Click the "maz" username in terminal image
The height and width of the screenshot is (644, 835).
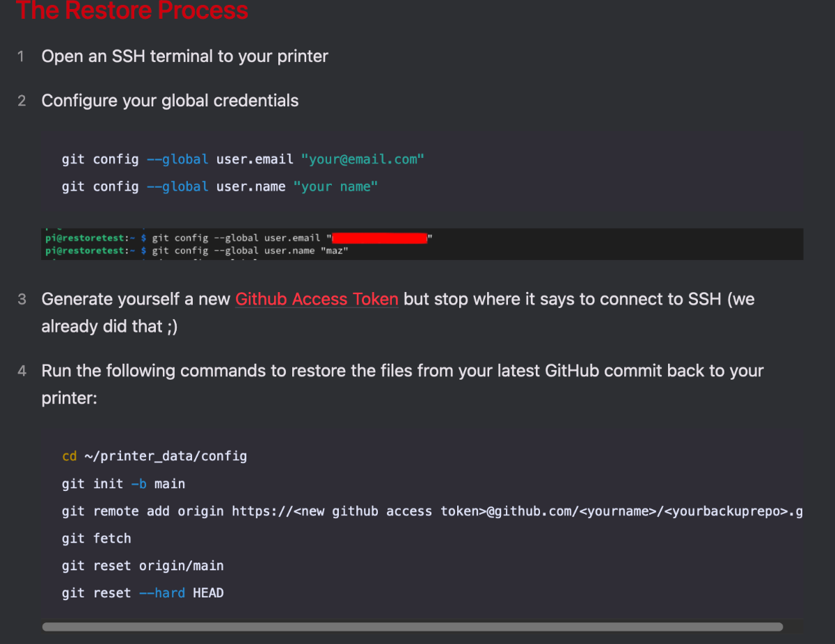335,250
